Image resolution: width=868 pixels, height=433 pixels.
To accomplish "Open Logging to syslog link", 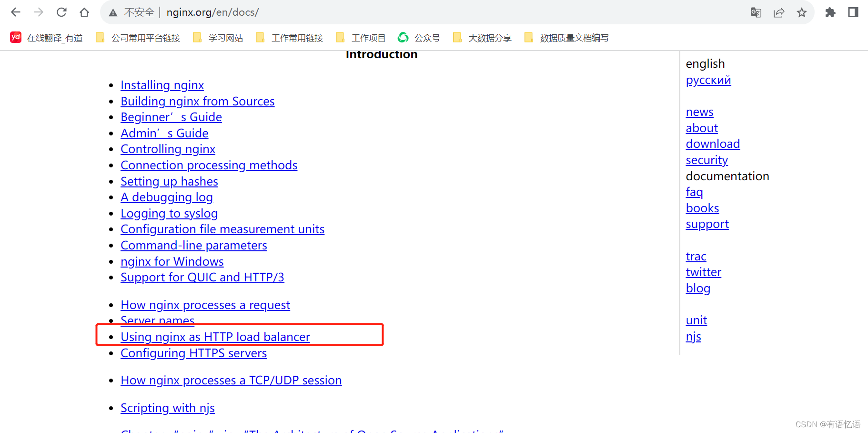I will pos(169,214).
